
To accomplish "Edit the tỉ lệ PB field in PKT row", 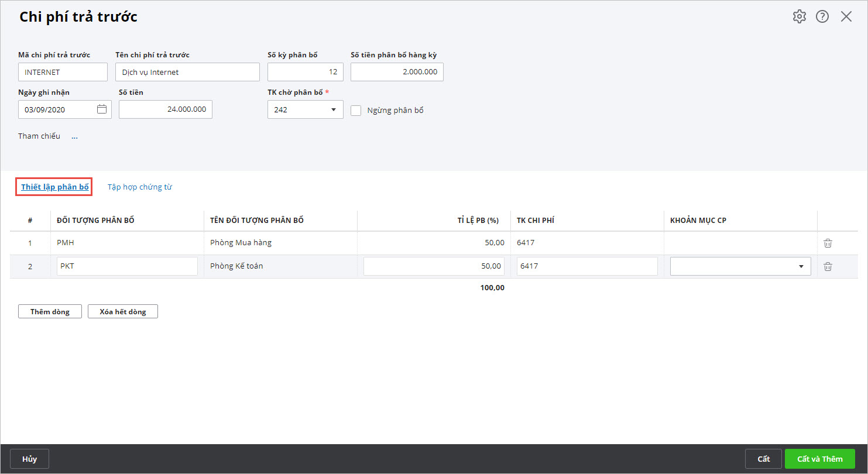I will [434, 266].
